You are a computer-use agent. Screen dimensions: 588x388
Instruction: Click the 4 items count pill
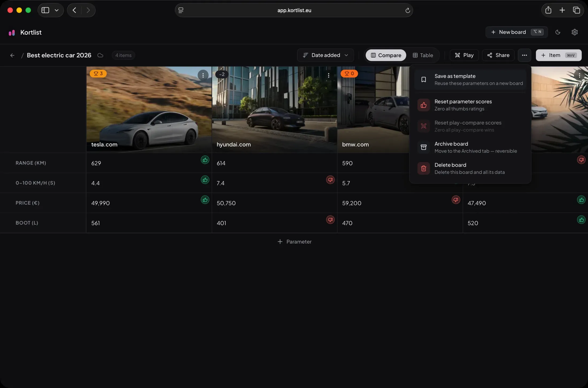[123, 55]
